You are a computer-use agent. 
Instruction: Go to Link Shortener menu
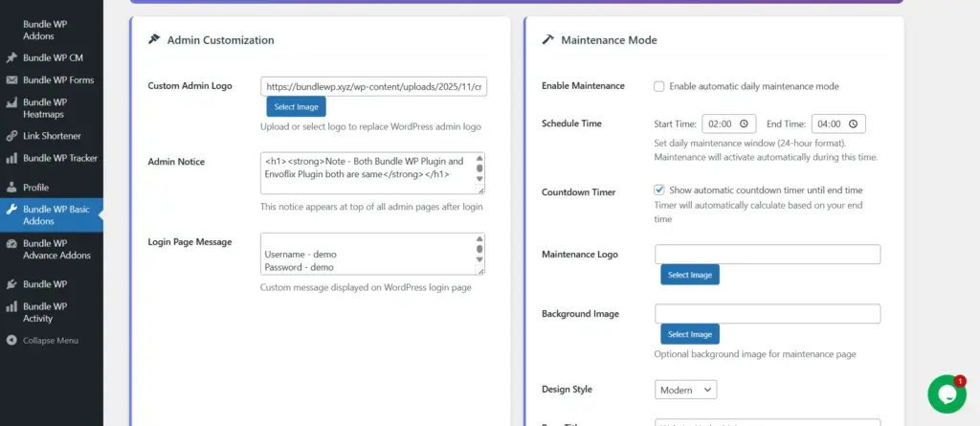(52, 136)
